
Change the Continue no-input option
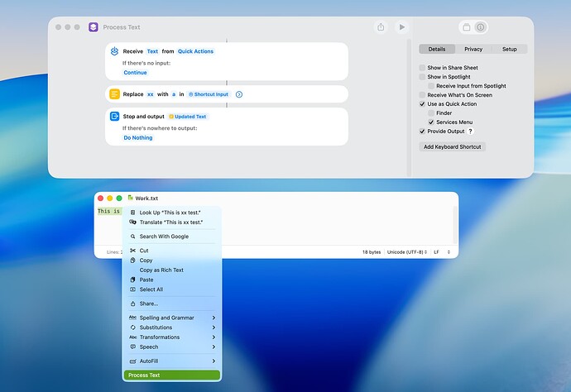[x=135, y=73]
